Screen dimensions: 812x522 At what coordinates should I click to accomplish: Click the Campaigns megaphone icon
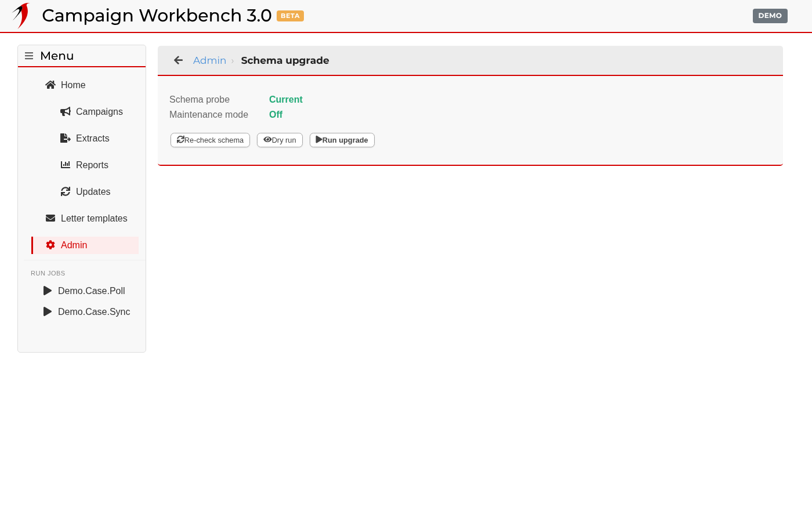pyautogui.click(x=66, y=111)
